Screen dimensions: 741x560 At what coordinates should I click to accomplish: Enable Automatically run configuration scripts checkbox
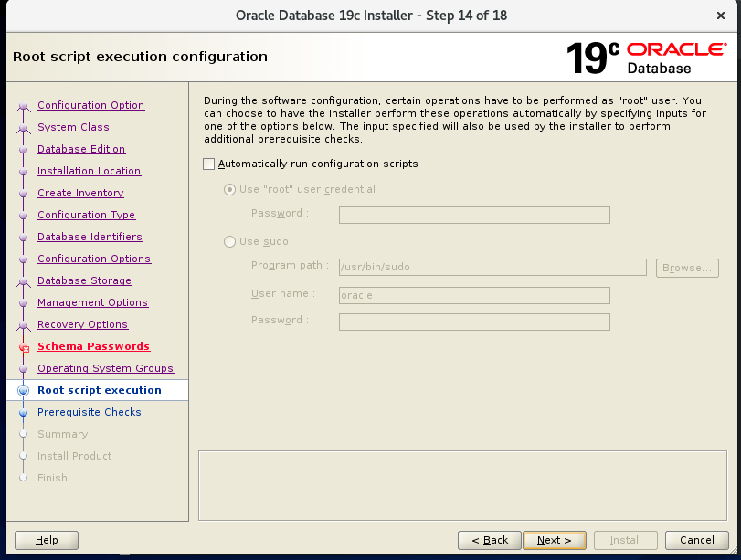tap(208, 164)
